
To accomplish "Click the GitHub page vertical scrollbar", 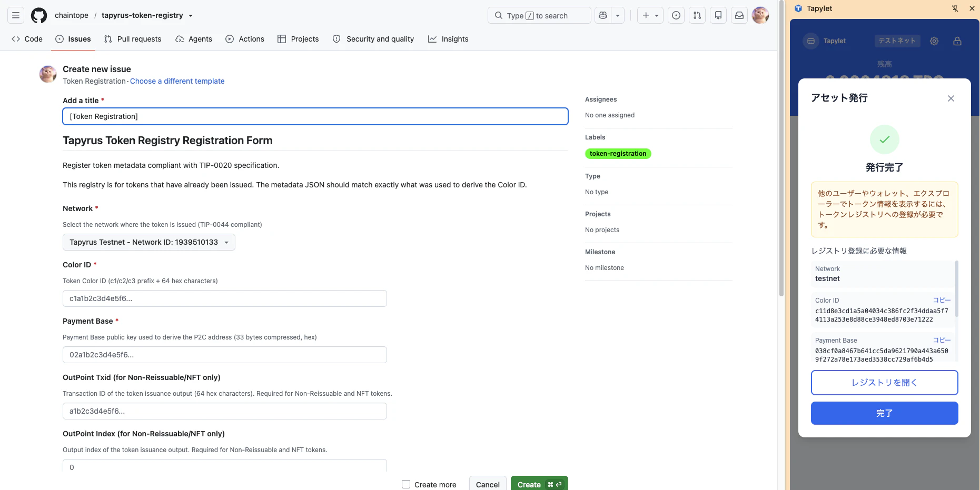I will point(781,148).
